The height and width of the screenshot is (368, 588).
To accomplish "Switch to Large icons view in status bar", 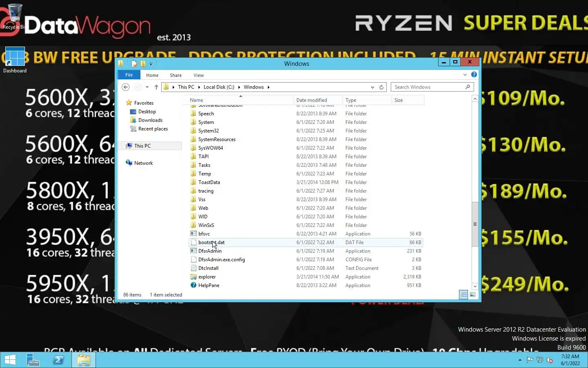I will [x=472, y=294].
